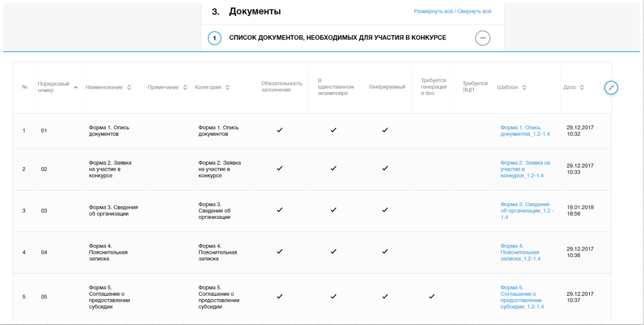Sort by Порядковый номер column arrow

76,87
